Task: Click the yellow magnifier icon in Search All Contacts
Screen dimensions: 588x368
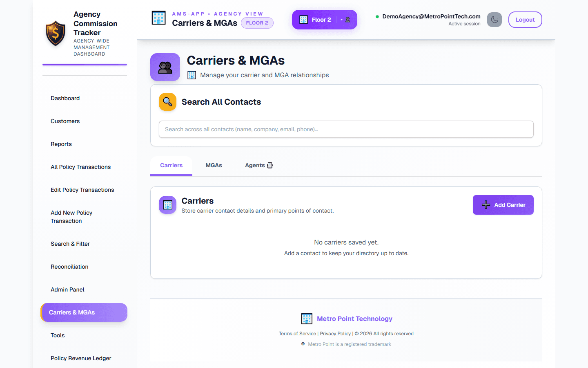Action: tap(167, 102)
